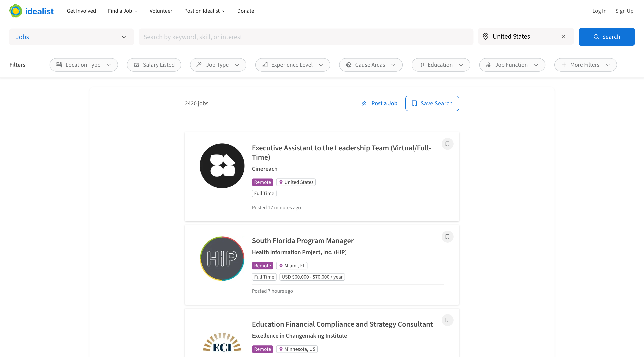The image size is (644, 357).
Task: Click the pin icon in the Minnesota, US tag
Action: (281, 349)
